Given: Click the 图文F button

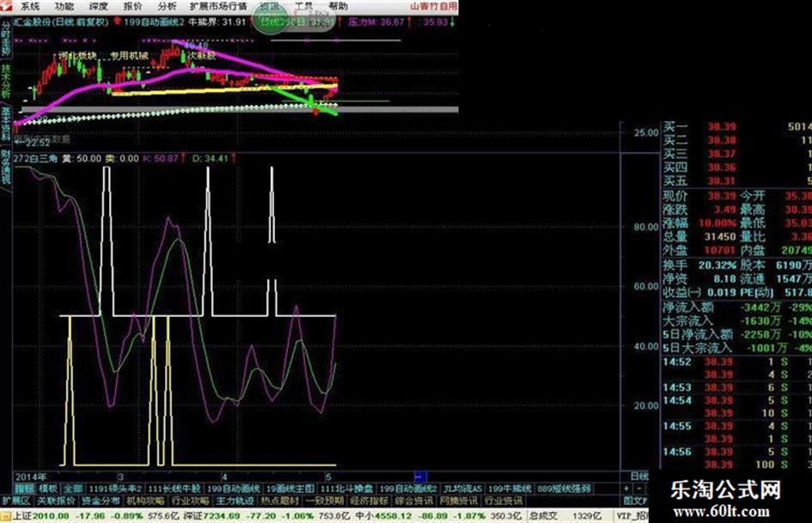Looking at the screenshot, I should pos(635,501).
